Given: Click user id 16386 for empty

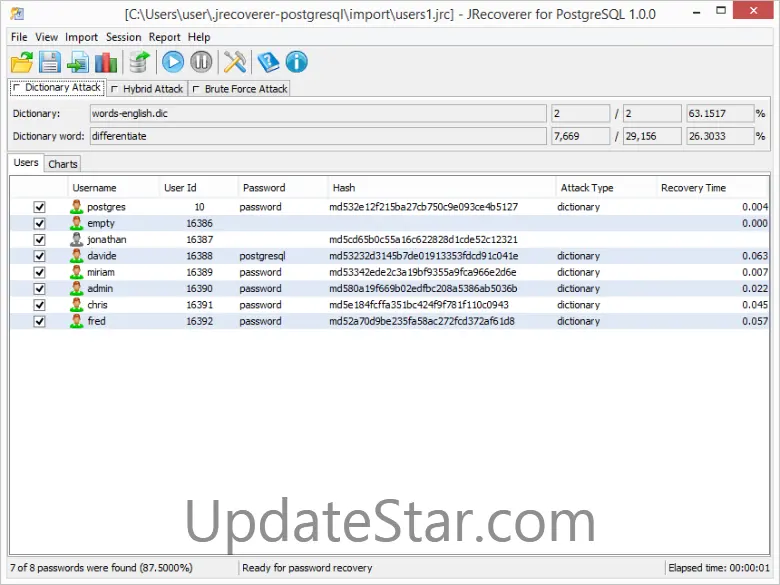Looking at the screenshot, I should tap(199, 223).
